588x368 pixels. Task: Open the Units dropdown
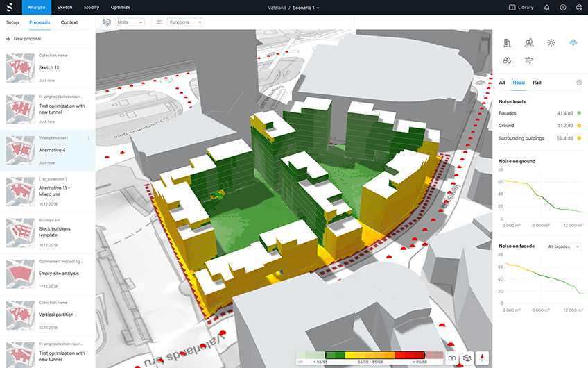pyautogui.click(x=130, y=22)
